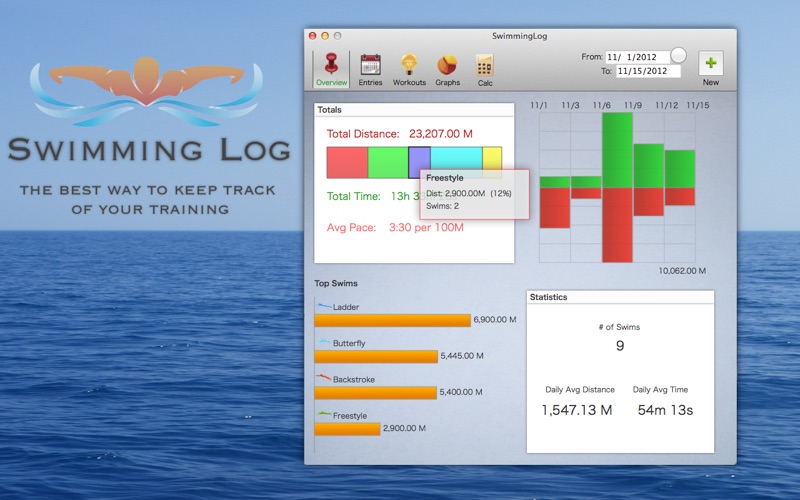Click the To date field 11/15/2012
This screenshot has height=500, width=800.
[x=648, y=71]
